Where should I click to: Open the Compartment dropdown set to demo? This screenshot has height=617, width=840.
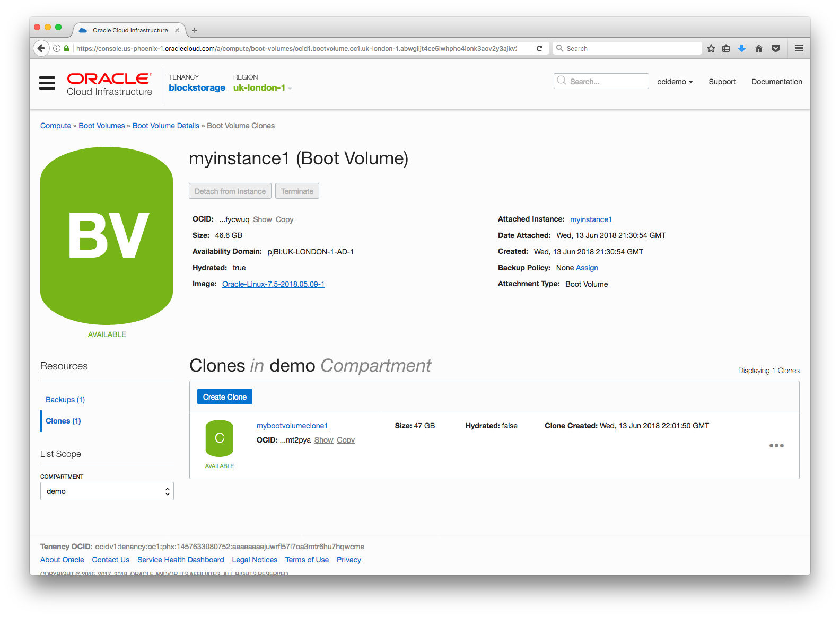point(107,491)
